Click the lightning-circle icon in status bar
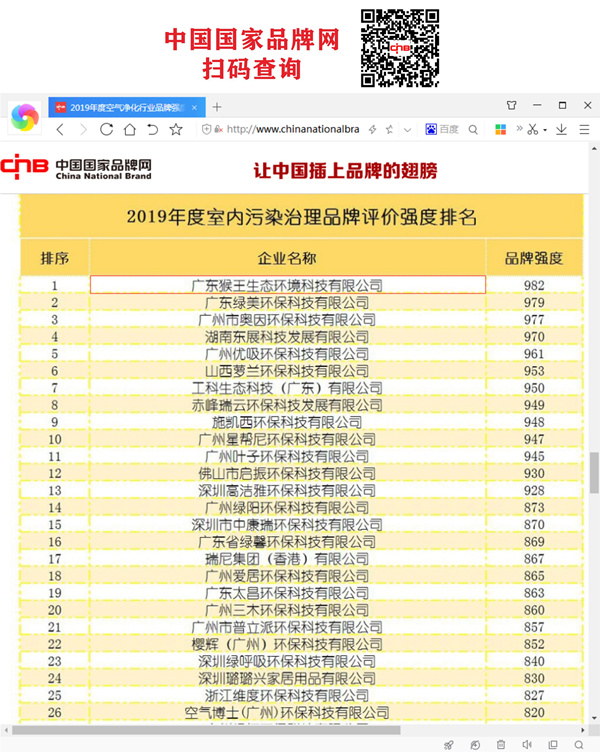The image size is (600, 752). (475, 745)
